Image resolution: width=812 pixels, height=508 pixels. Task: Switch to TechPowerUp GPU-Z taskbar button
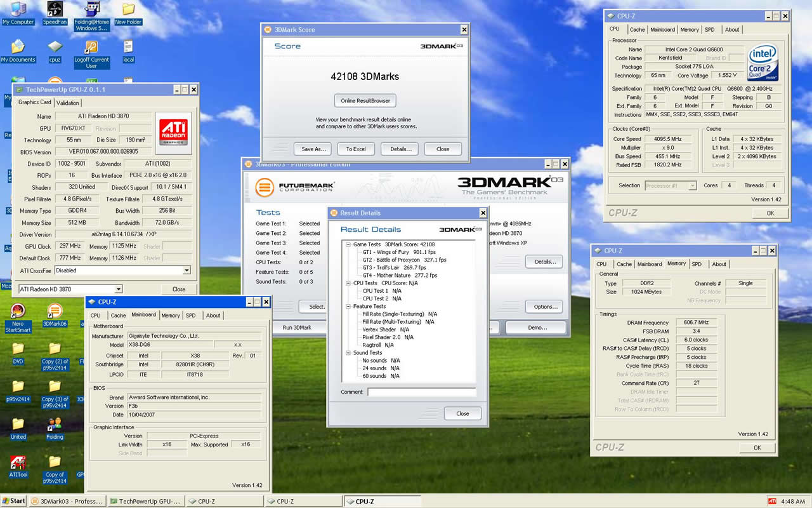pyautogui.click(x=147, y=501)
